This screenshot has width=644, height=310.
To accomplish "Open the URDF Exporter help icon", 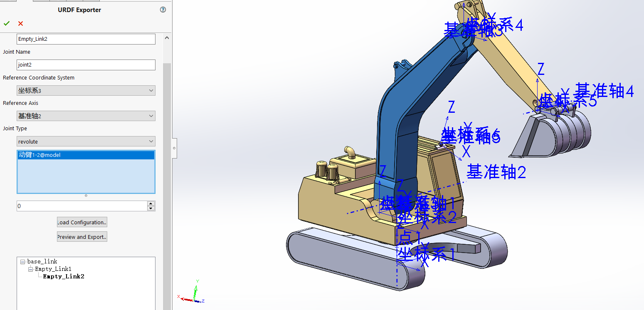I will [x=163, y=10].
